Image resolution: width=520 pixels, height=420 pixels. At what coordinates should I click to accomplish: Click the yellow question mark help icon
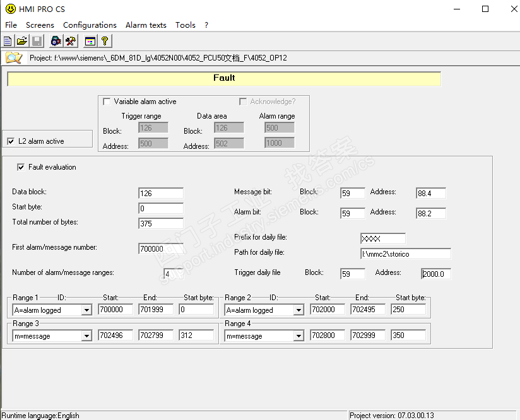coord(105,41)
